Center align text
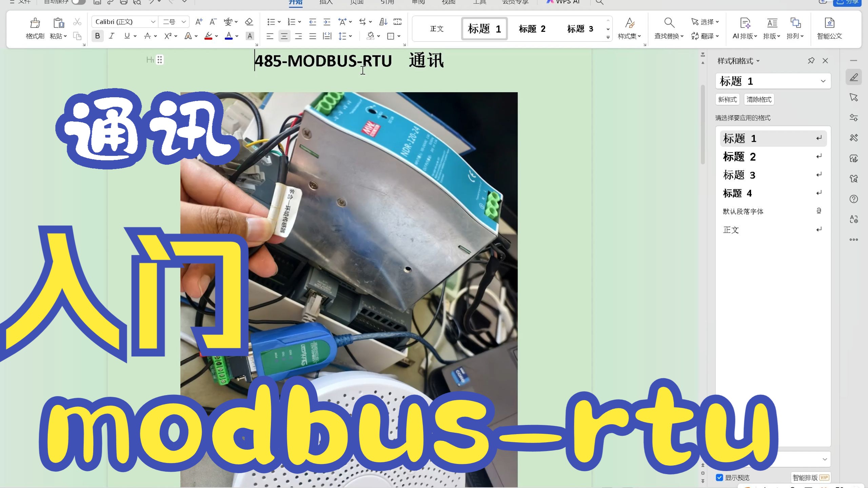Image resolution: width=868 pixels, height=488 pixels. click(284, 36)
